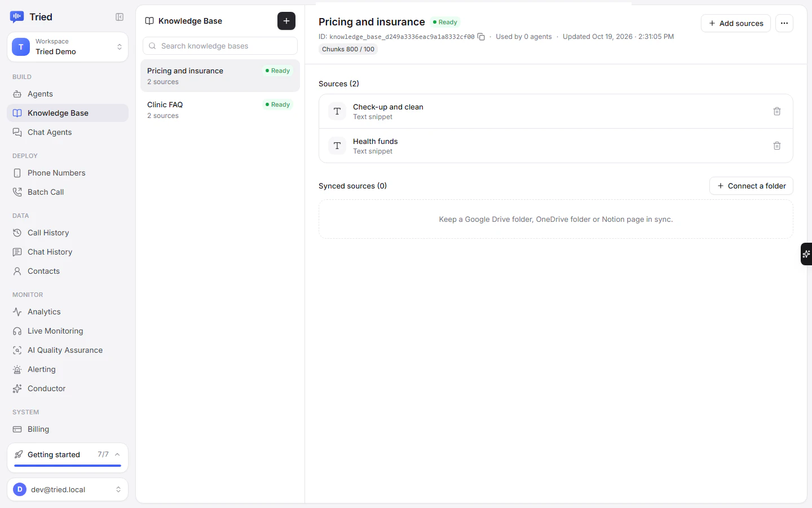Open Call History
The image size is (812, 508).
[68, 233]
